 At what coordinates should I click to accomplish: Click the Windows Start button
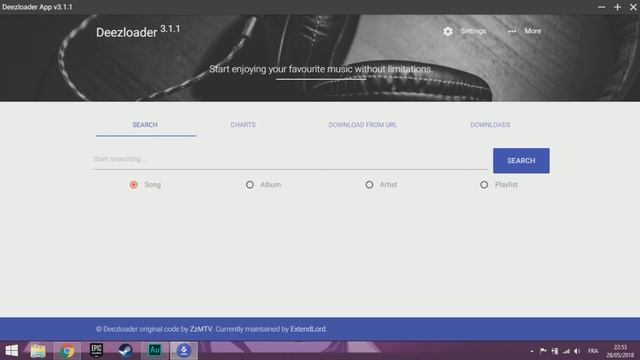(11, 351)
